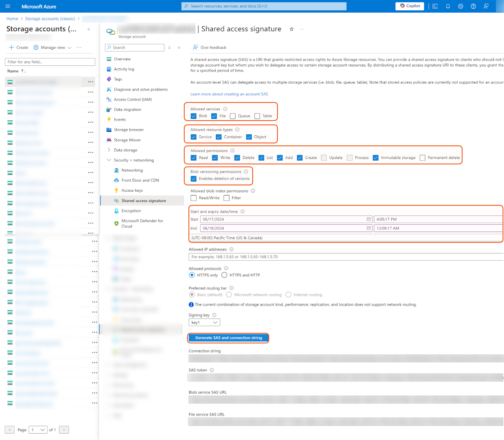Open the Signing key dropdown
This screenshot has width=504, height=440.
coord(204,322)
